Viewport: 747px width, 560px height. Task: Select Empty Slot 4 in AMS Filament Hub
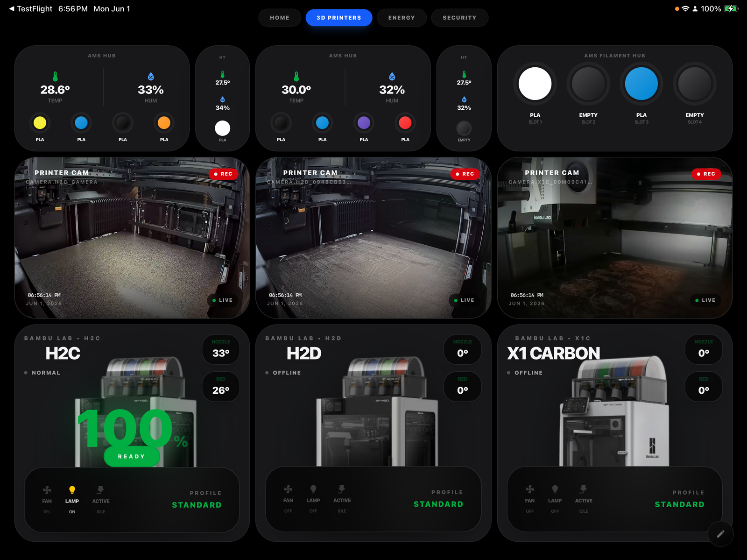pyautogui.click(x=695, y=84)
